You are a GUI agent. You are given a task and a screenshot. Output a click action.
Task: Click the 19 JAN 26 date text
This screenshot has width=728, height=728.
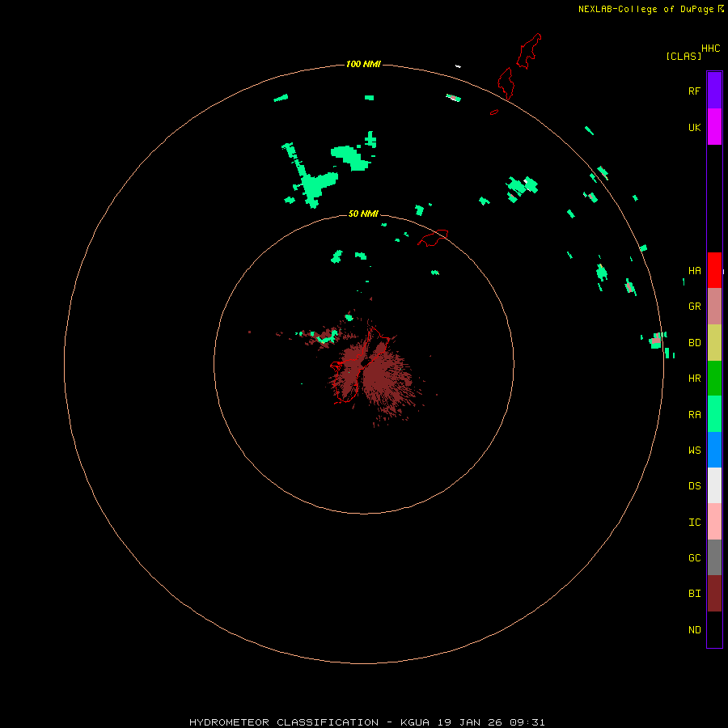click(472, 722)
